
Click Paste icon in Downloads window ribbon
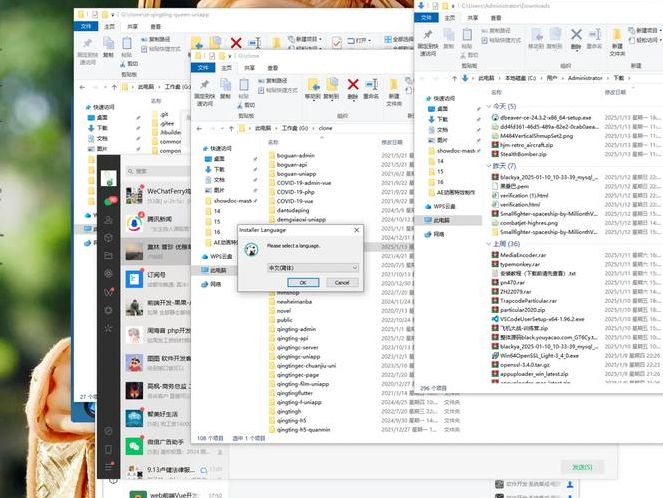click(467, 34)
